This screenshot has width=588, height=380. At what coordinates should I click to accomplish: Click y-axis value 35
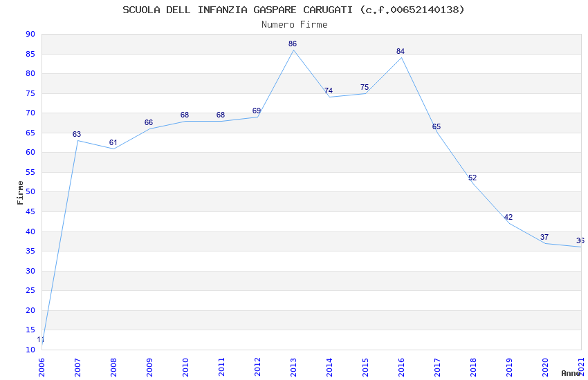click(x=30, y=251)
